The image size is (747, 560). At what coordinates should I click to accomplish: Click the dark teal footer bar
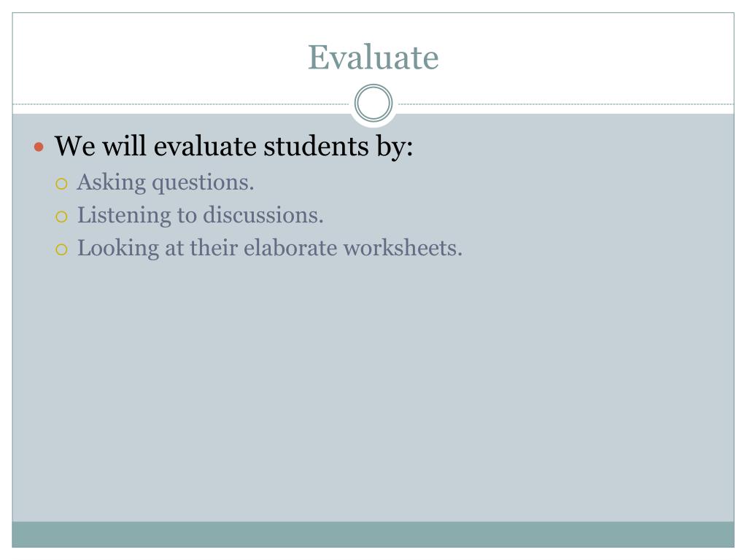point(373,534)
